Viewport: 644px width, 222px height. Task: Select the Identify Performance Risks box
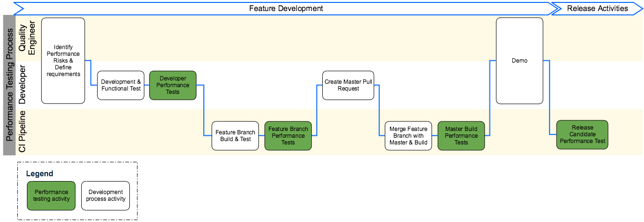[x=63, y=61]
